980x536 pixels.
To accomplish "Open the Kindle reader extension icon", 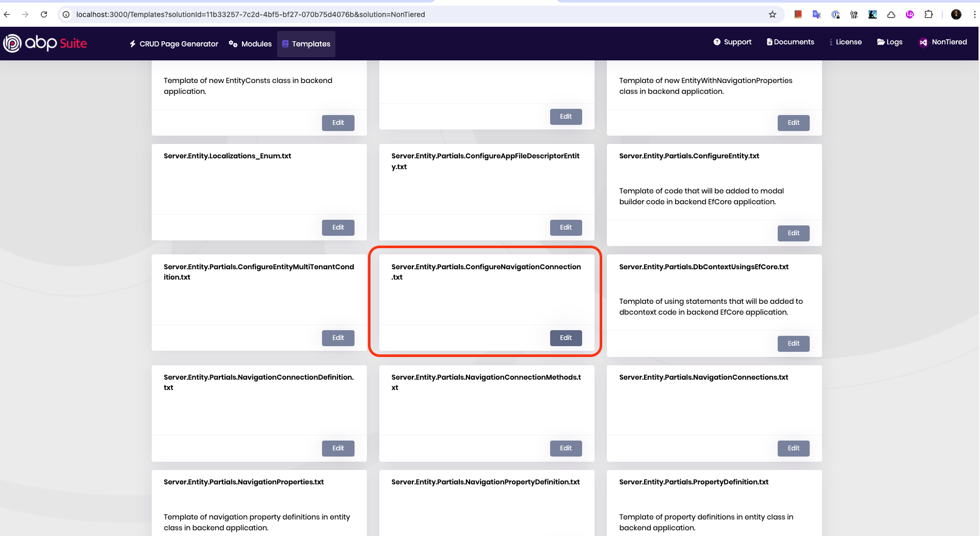I will (872, 14).
